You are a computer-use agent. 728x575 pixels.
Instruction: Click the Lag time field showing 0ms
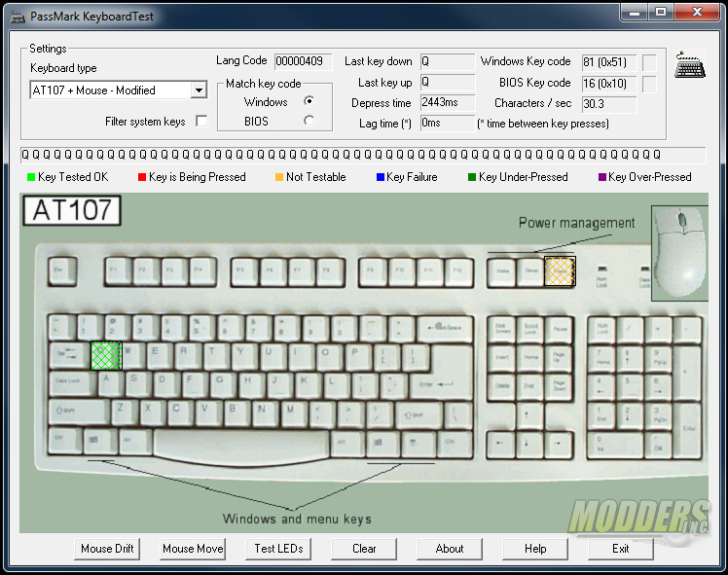tap(448, 124)
